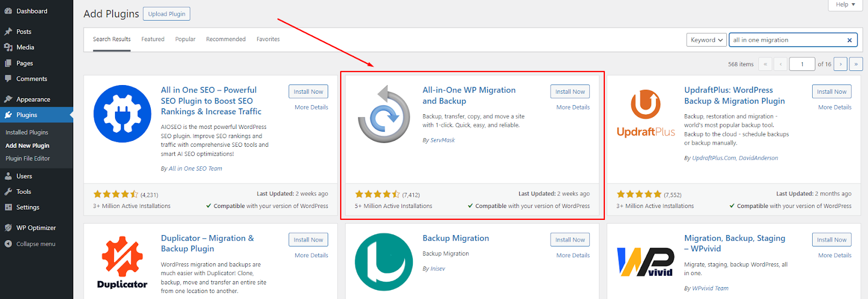
Task: Open the Dashboard menu icon
Action: [8, 11]
